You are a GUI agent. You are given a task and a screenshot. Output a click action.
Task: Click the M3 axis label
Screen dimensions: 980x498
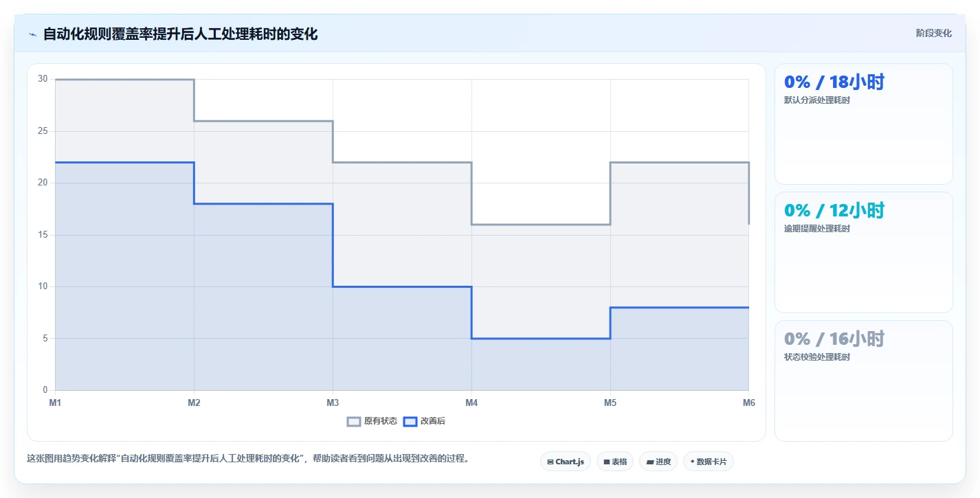pyautogui.click(x=333, y=403)
